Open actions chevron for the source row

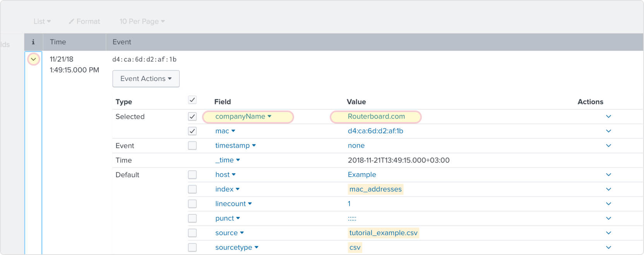608,233
